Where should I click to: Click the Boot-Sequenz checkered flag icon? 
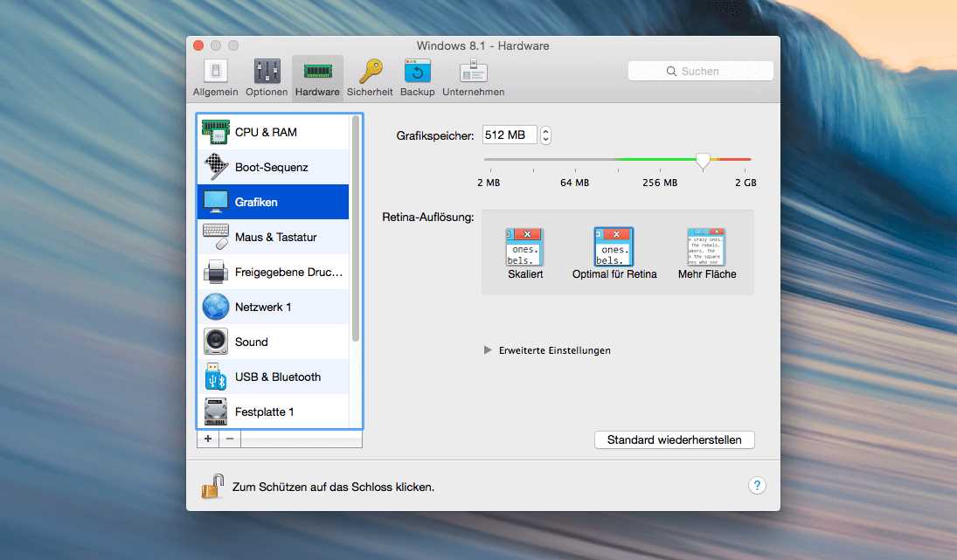(216, 167)
